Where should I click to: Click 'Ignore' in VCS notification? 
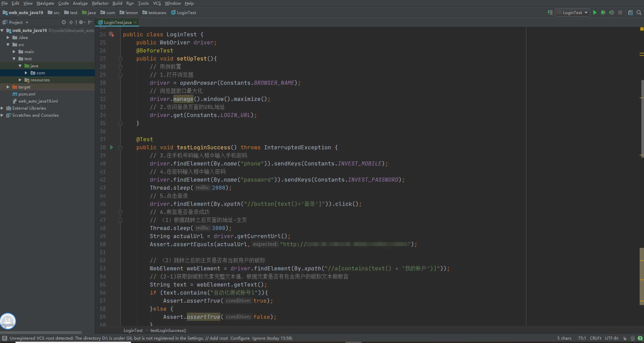(259, 338)
